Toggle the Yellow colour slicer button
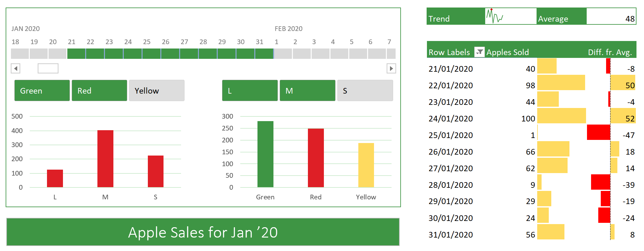 tap(157, 90)
